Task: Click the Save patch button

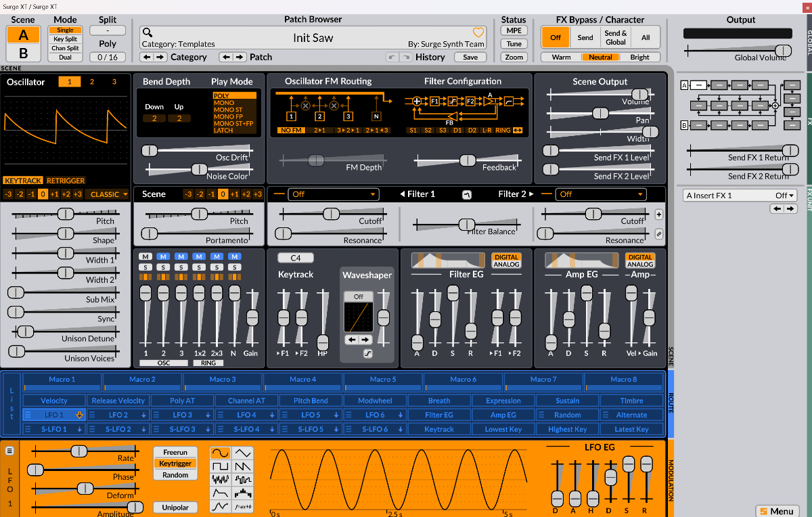Action: tap(470, 58)
